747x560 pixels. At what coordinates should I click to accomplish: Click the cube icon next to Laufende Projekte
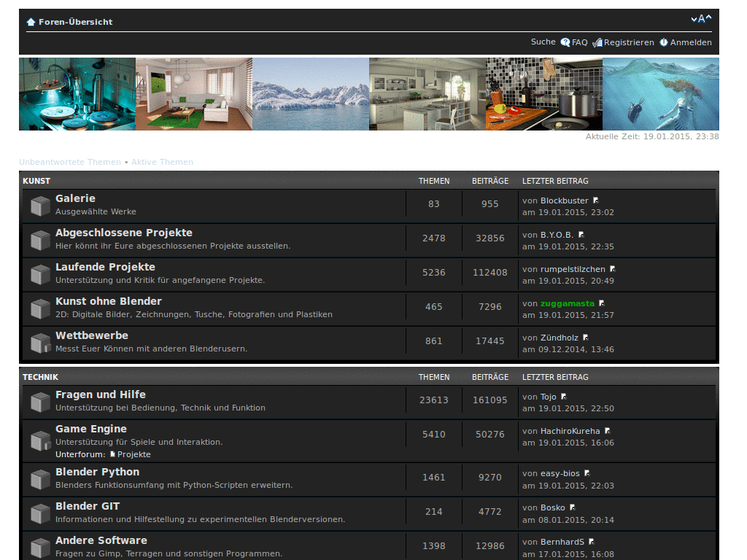[x=41, y=275]
